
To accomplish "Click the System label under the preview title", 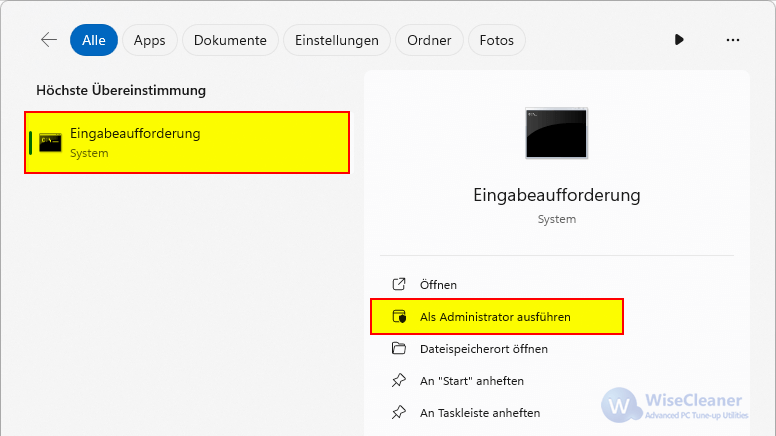I will point(557,219).
